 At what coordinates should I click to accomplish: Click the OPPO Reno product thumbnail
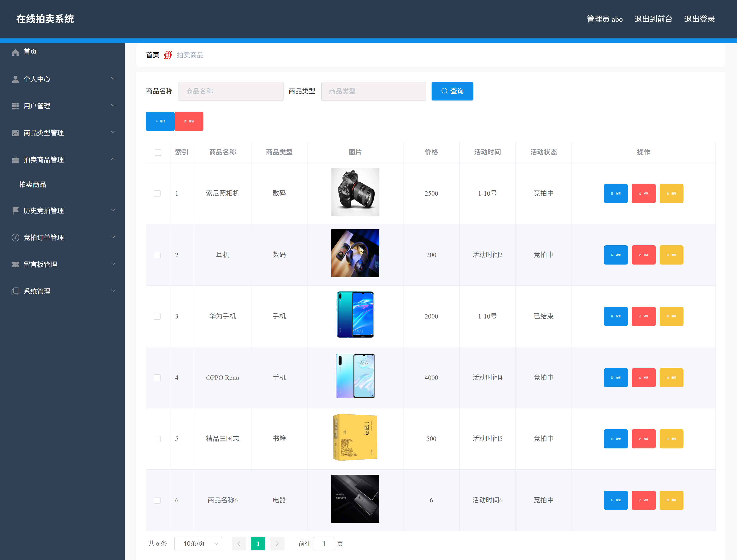pyautogui.click(x=355, y=376)
